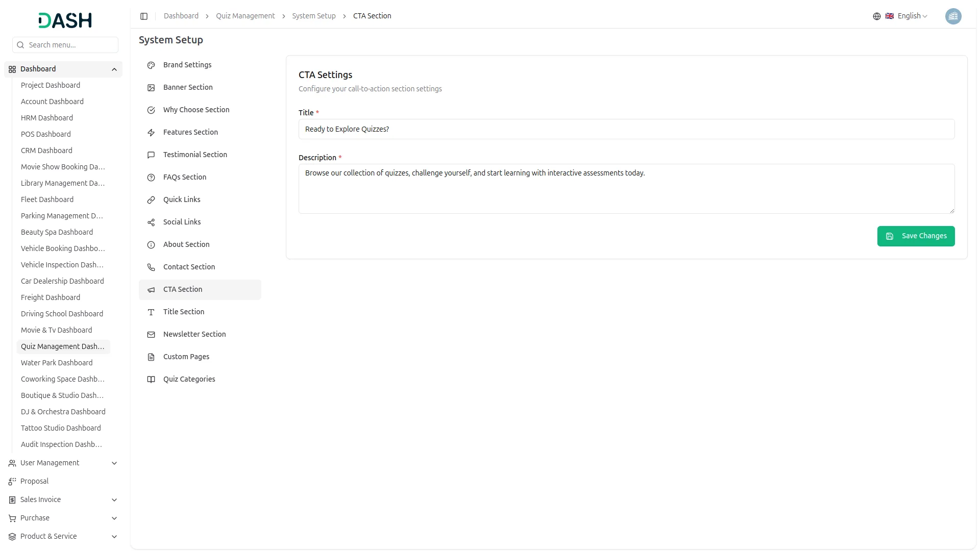Click into the Title input field

pos(626,129)
